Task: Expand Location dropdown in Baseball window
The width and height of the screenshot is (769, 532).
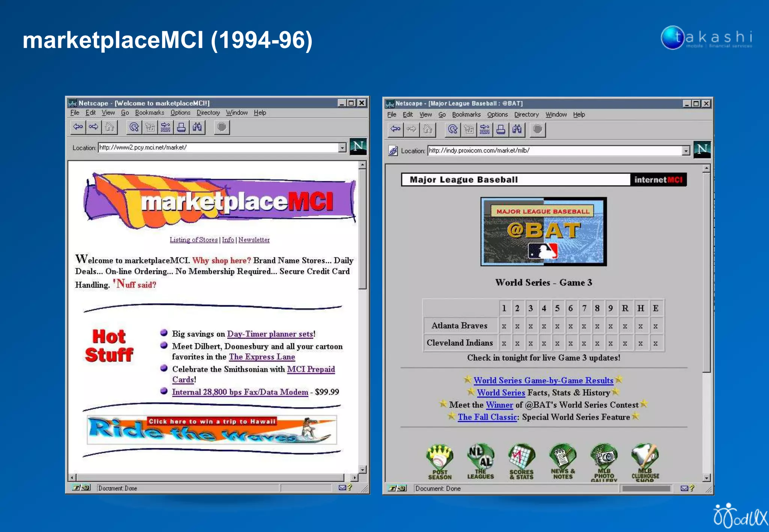Action: pyautogui.click(x=686, y=151)
